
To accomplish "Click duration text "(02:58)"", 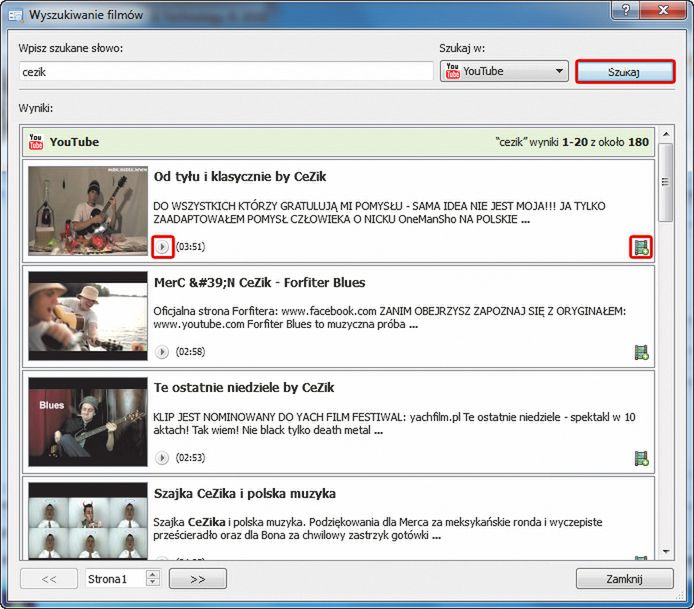I will [191, 352].
